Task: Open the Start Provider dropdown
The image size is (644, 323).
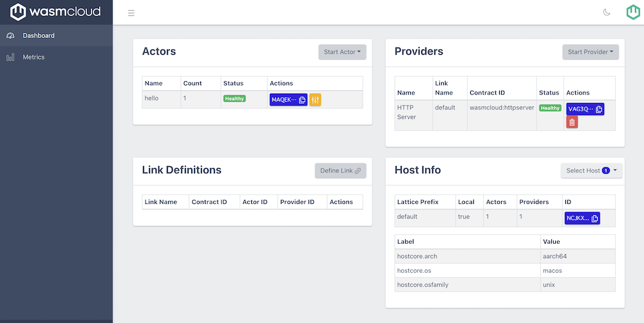Action: coord(590,52)
